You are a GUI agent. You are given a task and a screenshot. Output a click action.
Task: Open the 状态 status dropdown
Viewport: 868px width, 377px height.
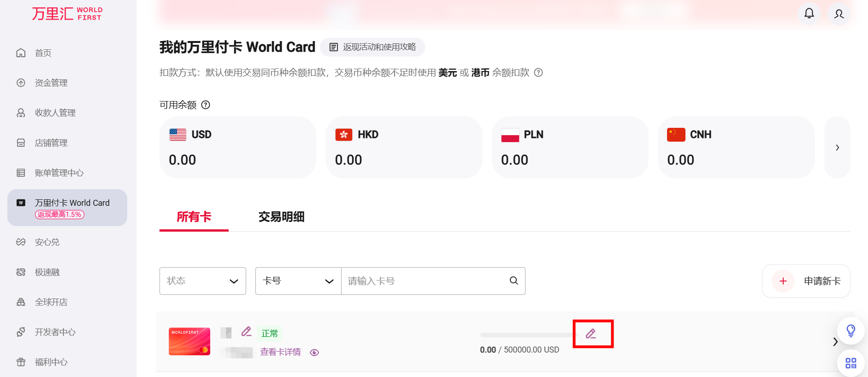coord(203,281)
